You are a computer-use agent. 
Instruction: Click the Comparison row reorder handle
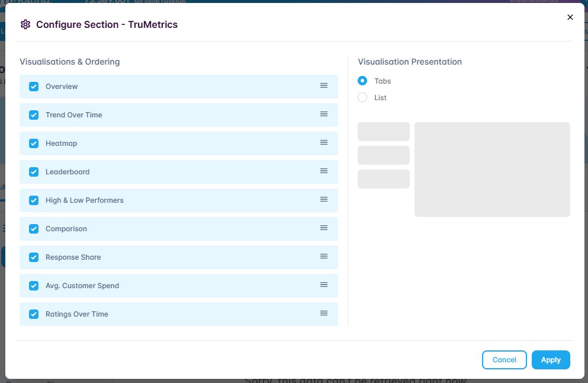(x=324, y=228)
